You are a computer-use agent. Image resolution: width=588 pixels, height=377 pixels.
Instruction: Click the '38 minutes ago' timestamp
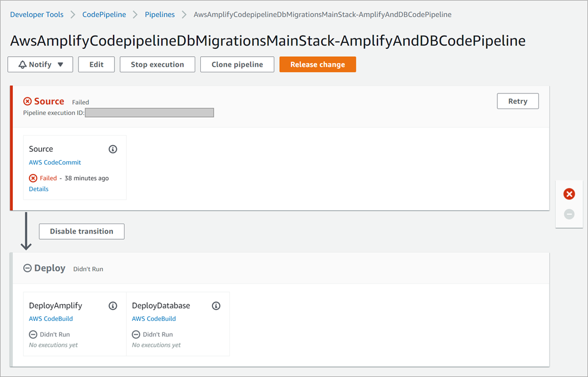[87, 178]
